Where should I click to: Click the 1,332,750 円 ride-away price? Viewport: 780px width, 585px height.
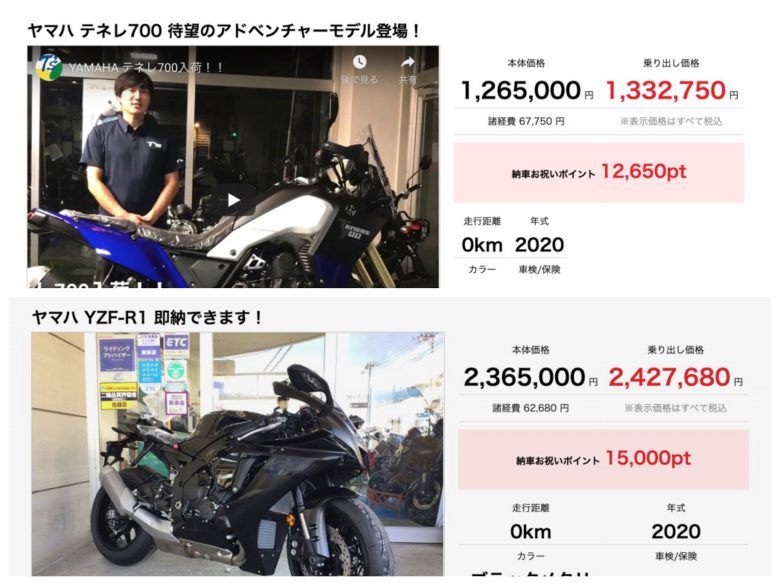672,91
